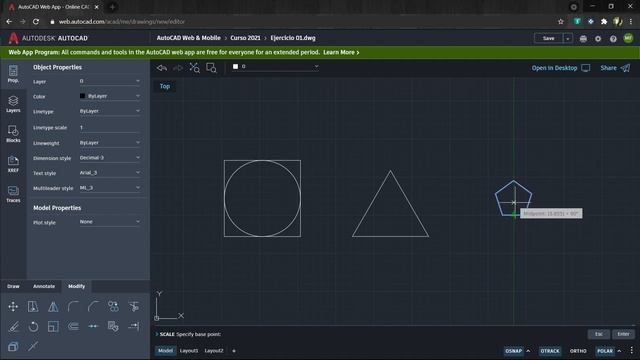This screenshot has width=640, height=360.
Task: Select the Modify tab
Action: pos(76,286)
